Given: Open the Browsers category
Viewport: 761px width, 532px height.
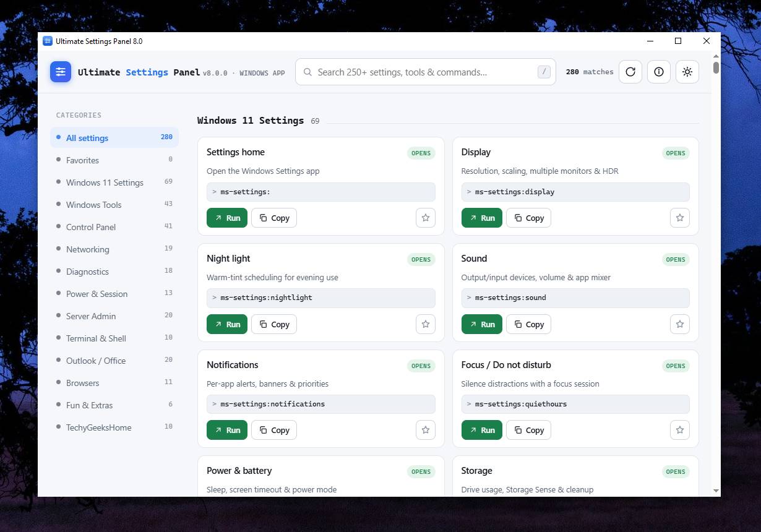Looking at the screenshot, I should [x=114, y=382].
